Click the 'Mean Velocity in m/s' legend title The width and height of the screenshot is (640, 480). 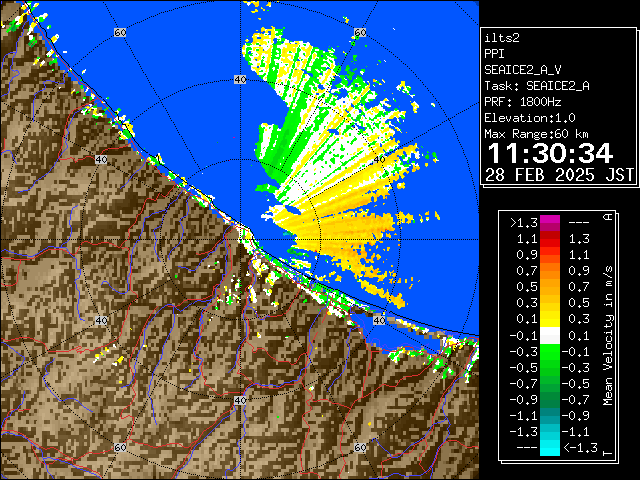coord(608,336)
